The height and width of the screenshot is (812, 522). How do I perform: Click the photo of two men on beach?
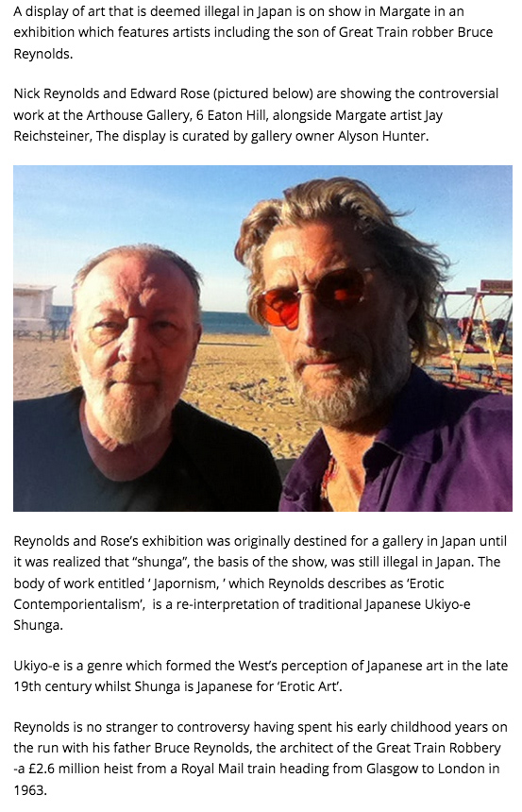262,338
